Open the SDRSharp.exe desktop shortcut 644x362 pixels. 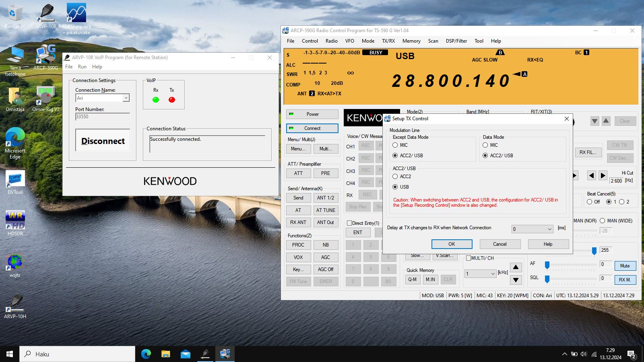tap(76, 19)
